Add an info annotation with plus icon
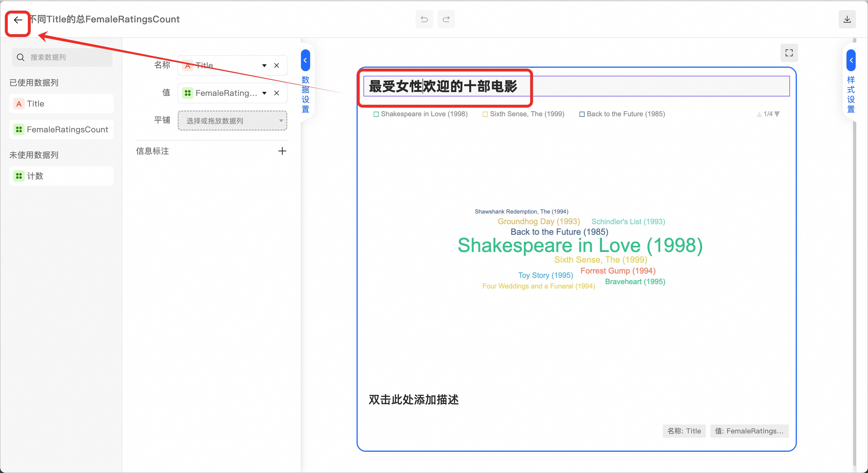The width and height of the screenshot is (868, 473). click(282, 151)
